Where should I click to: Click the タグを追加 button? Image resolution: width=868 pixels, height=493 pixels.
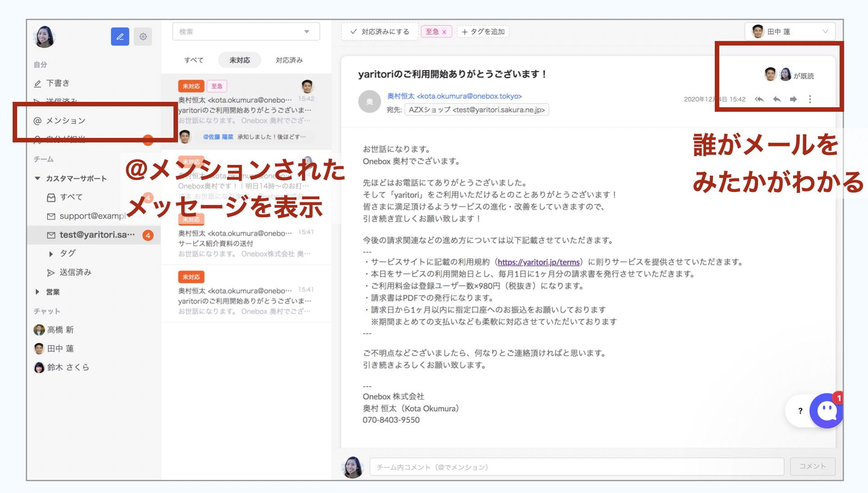483,32
